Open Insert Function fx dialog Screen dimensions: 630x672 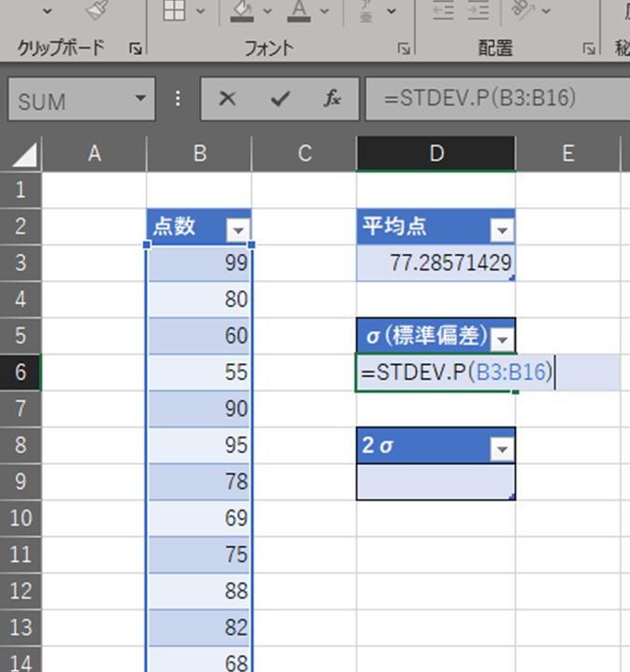click(x=331, y=99)
